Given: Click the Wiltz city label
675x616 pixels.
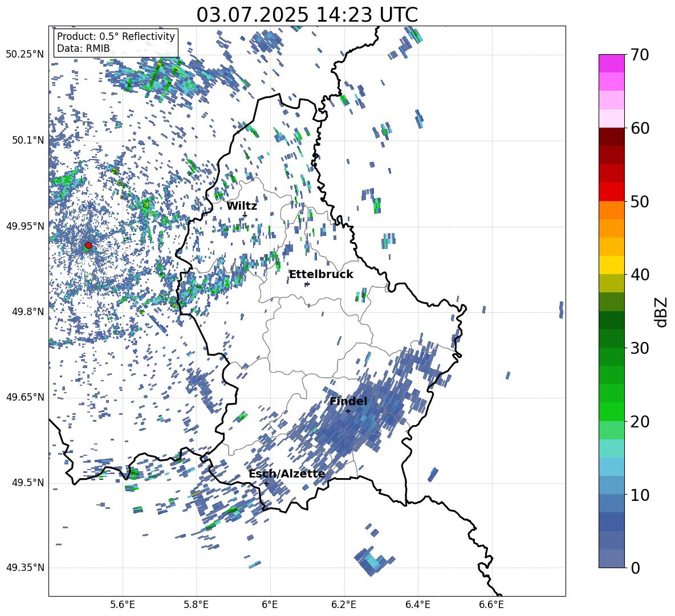Looking at the screenshot, I should 242,206.
